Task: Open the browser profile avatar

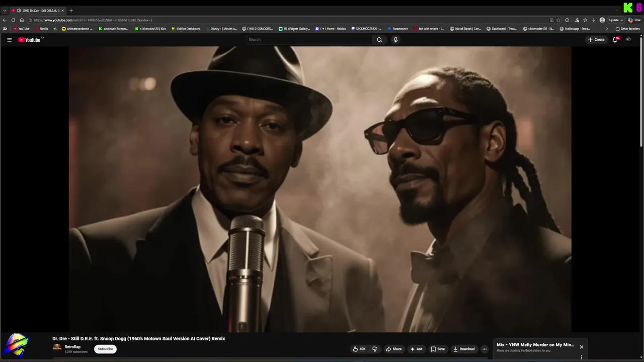Action: (602, 20)
